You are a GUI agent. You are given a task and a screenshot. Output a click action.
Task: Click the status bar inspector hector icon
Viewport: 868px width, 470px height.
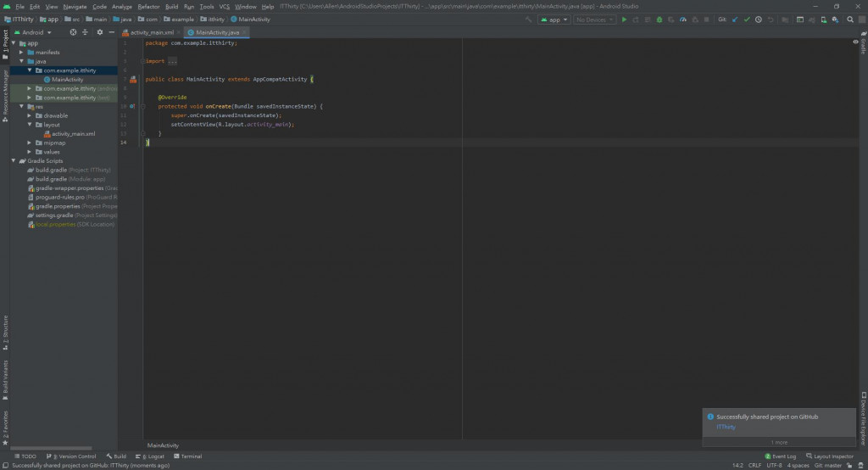click(x=861, y=466)
